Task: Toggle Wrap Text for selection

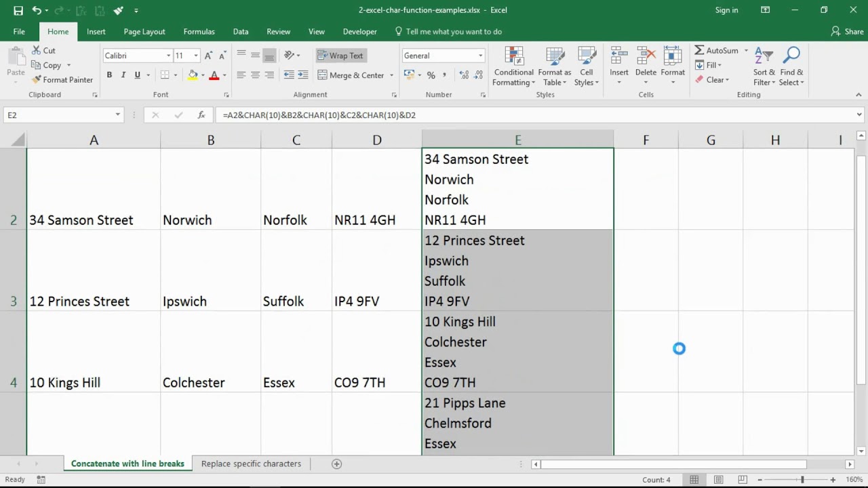Action: 340,55
